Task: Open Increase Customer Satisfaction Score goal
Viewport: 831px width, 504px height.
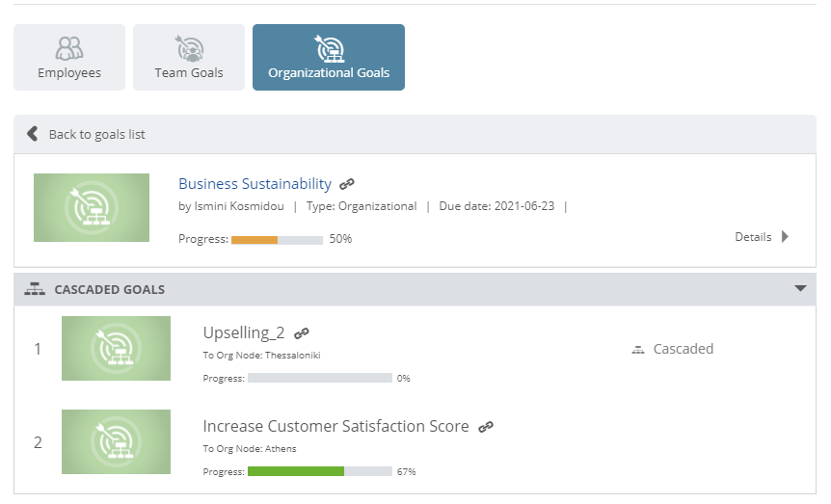Action: click(336, 426)
